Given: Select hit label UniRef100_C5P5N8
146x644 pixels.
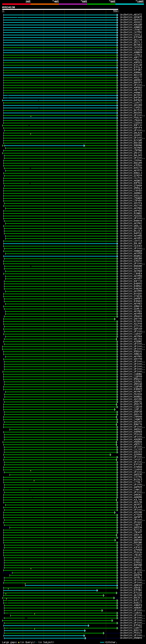Looking at the screenshot, I should coord(131,150).
